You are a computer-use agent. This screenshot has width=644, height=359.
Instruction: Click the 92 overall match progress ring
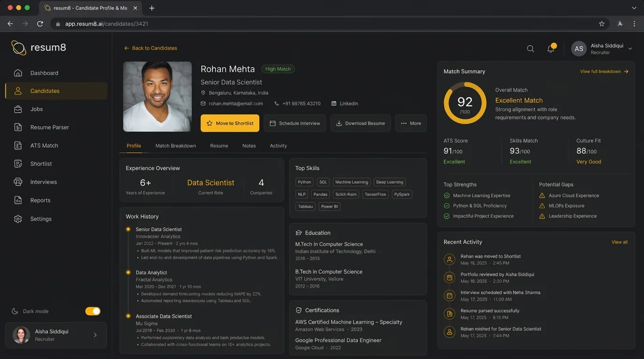pyautogui.click(x=465, y=103)
